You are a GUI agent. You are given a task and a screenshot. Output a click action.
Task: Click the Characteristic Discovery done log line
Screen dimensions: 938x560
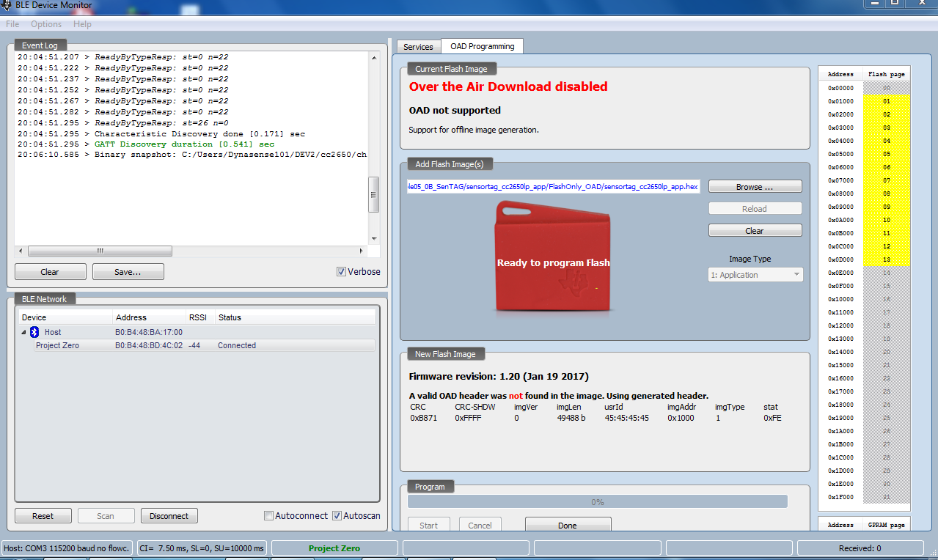coord(161,134)
